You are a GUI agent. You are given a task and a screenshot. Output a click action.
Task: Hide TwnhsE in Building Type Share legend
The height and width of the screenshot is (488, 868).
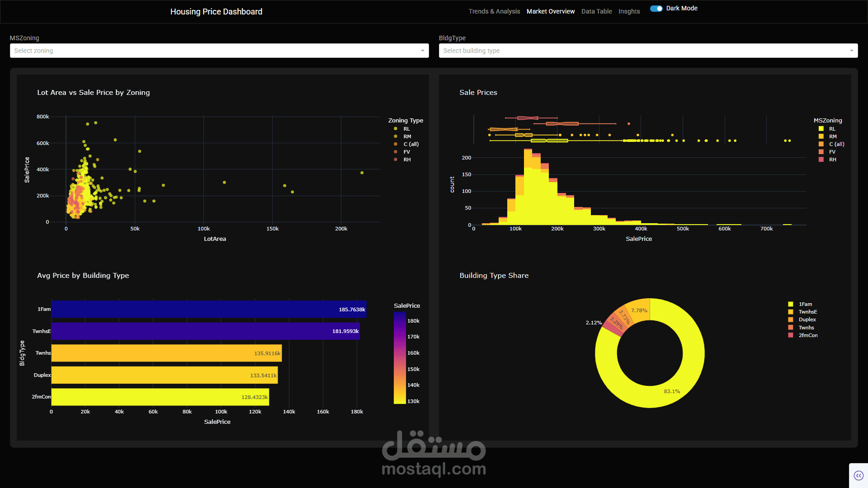pyautogui.click(x=791, y=312)
